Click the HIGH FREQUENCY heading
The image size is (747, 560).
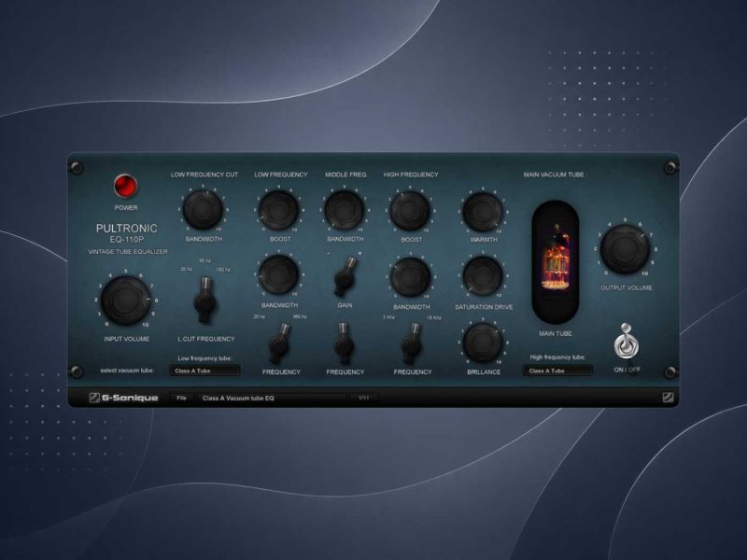pyautogui.click(x=411, y=175)
